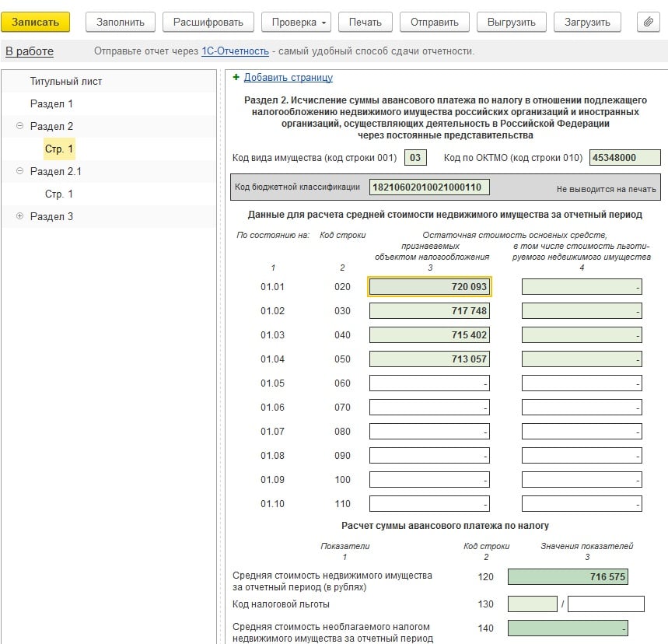Click the Добавить страницу link
The width and height of the screenshot is (668, 644).
(288, 77)
